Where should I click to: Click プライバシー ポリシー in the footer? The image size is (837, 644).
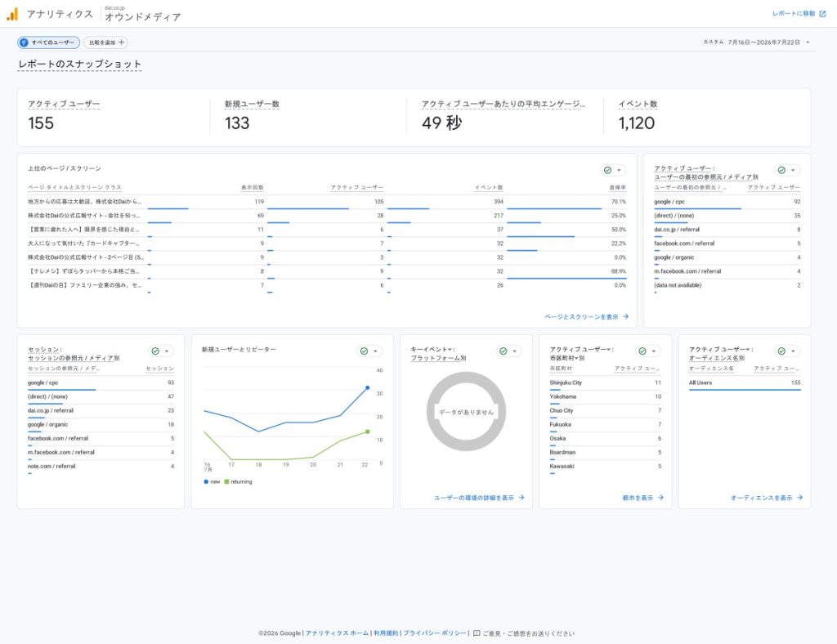(x=435, y=633)
